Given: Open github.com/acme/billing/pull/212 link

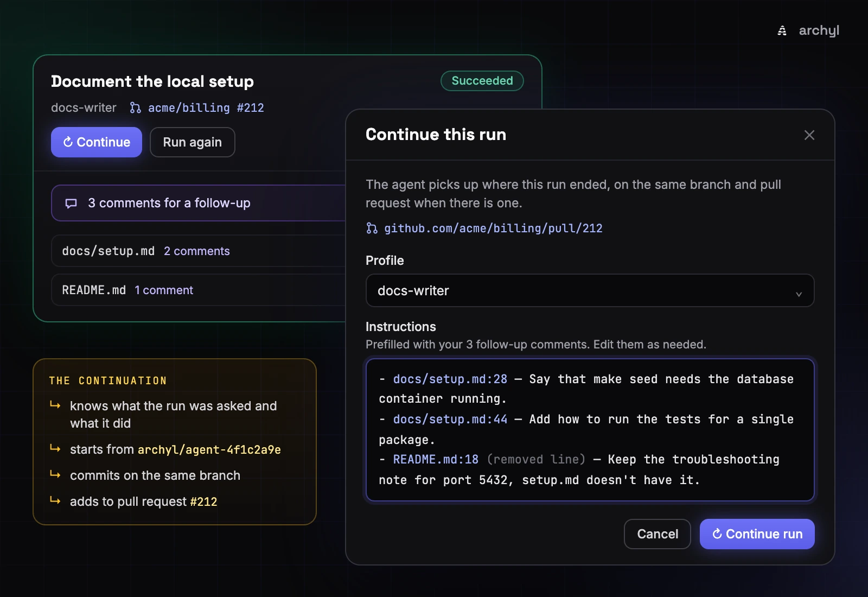Looking at the screenshot, I should click(493, 228).
